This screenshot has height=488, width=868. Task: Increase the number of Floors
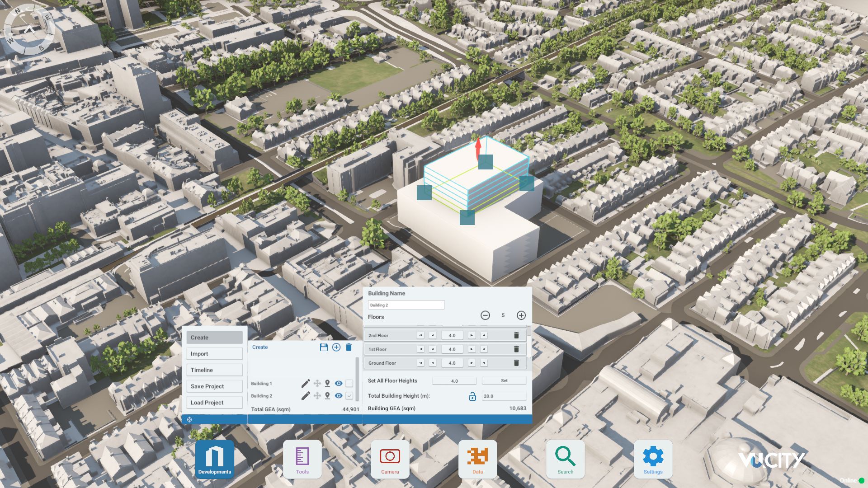[x=521, y=316]
